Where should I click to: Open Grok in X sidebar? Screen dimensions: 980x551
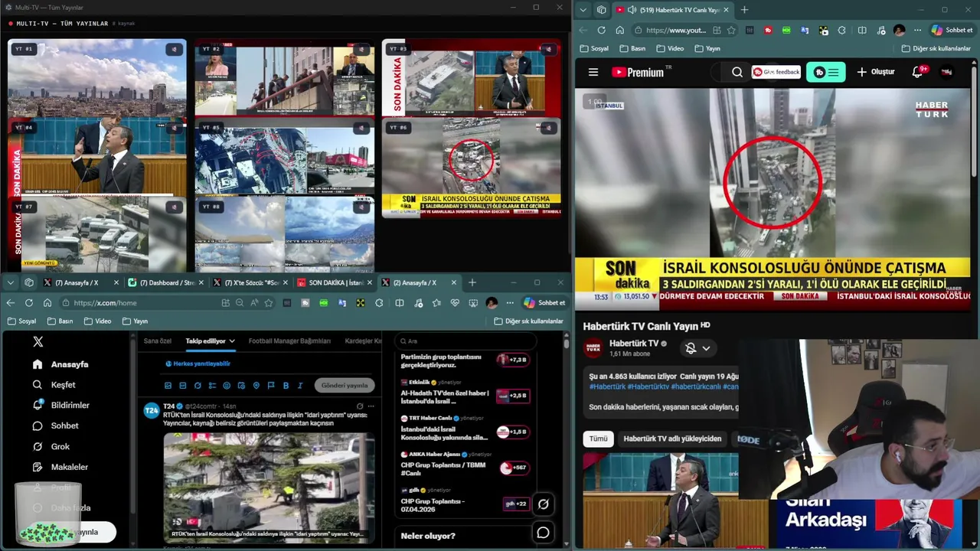51,446
